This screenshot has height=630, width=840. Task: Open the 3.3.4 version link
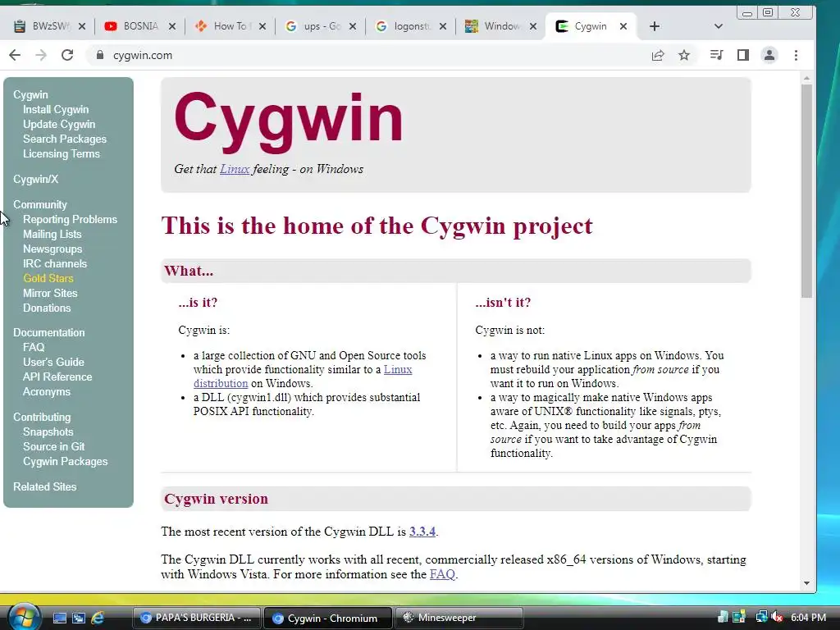[x=422, y=532]
